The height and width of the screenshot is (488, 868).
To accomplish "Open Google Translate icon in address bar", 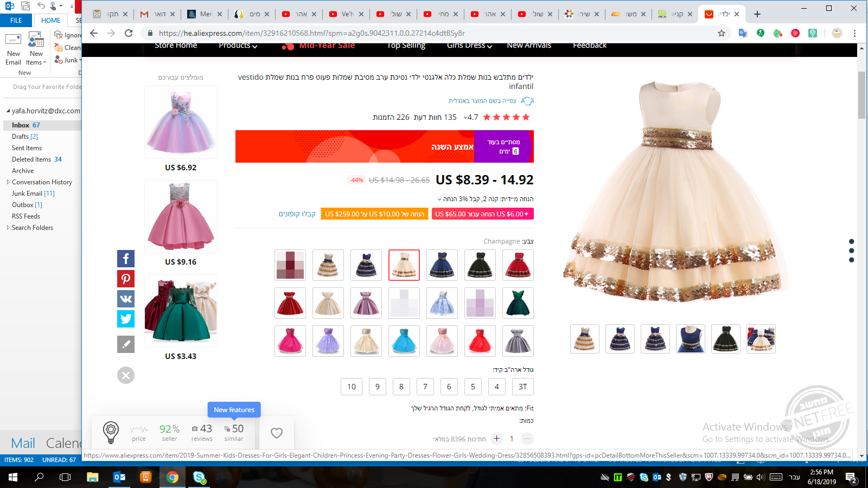I will point(743,33).
